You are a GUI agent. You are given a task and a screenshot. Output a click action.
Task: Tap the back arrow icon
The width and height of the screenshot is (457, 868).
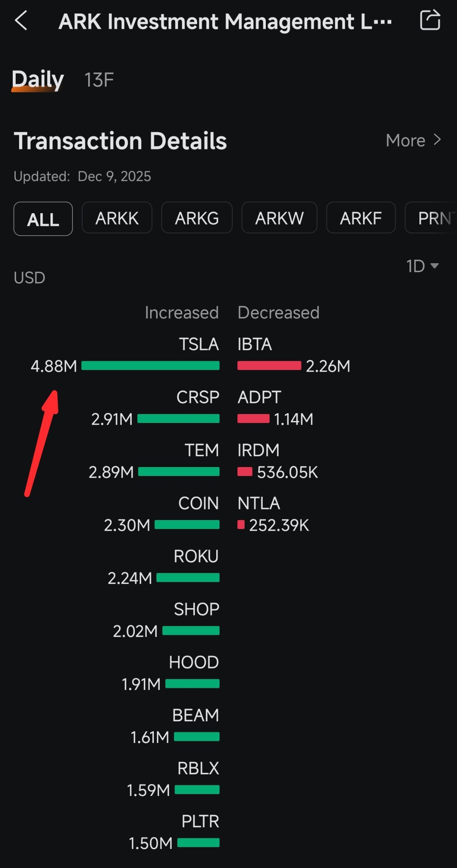click(21, 20)
